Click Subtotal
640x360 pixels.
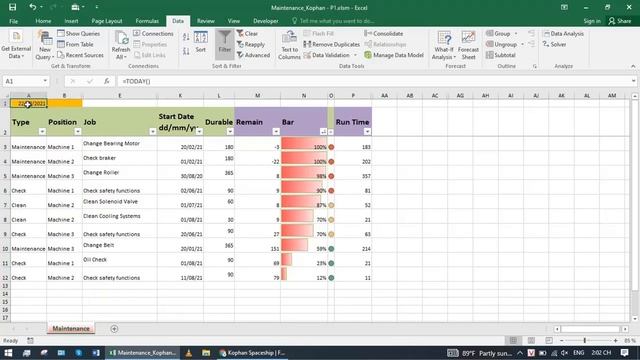click(x=500, y=55)
